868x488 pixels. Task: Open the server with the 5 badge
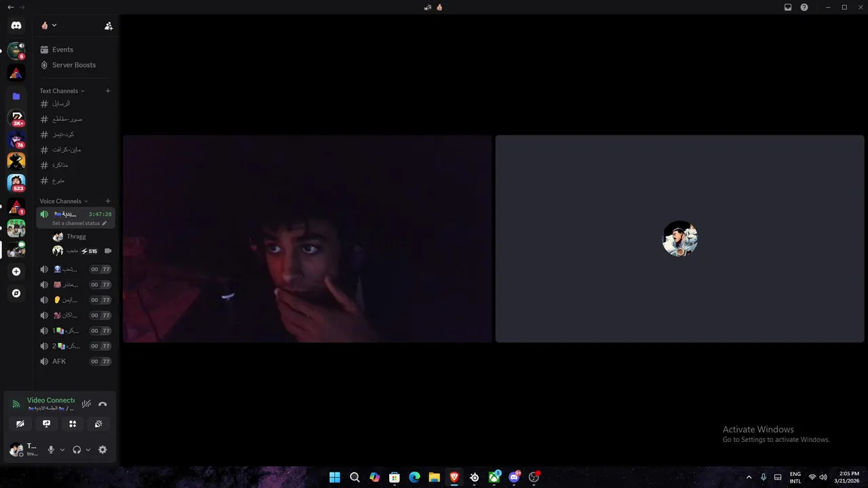(x=16, y=51)
